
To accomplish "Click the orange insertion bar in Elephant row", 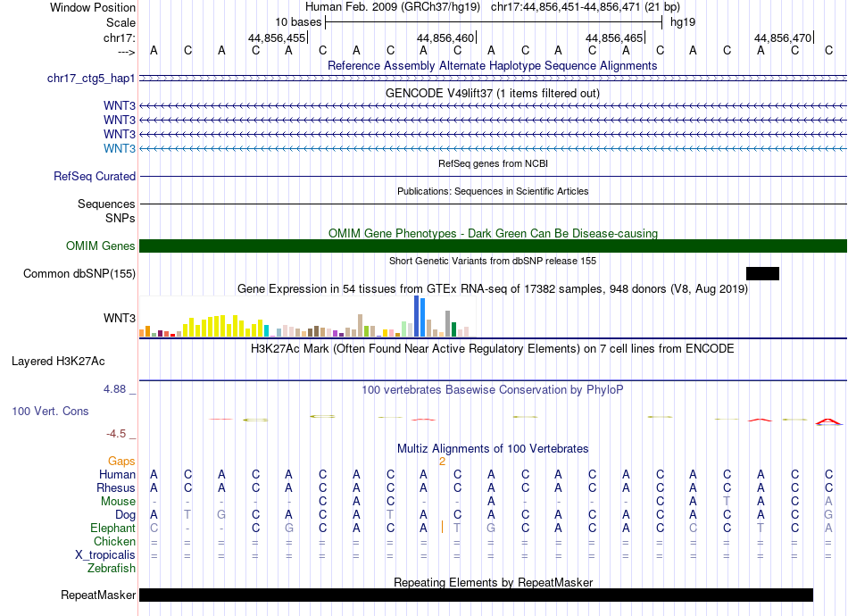I will pos(443,527).
